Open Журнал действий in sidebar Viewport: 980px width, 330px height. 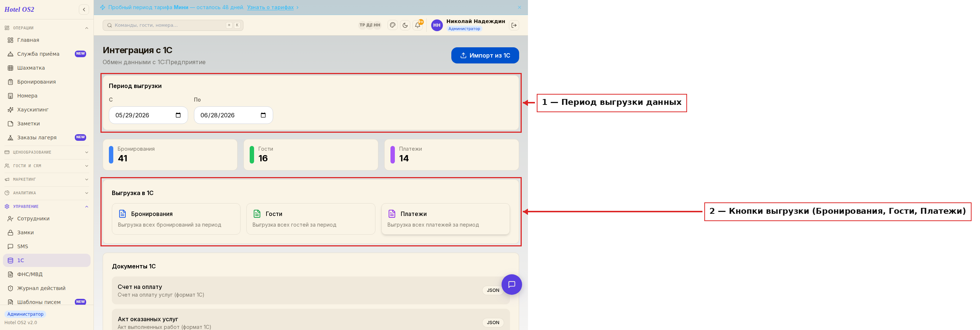point(47,288)
